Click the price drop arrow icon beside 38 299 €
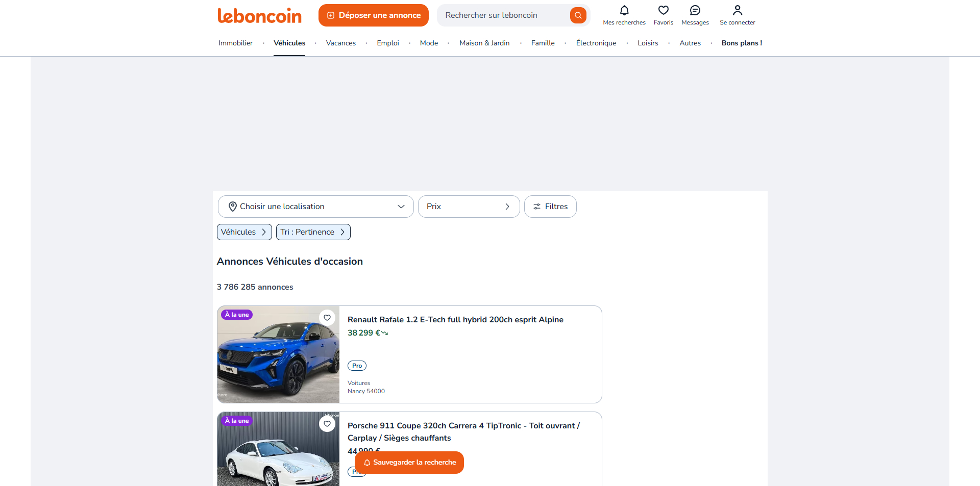Image resolution: width=980 pixels, height=486 pixels. click(385, 333)
